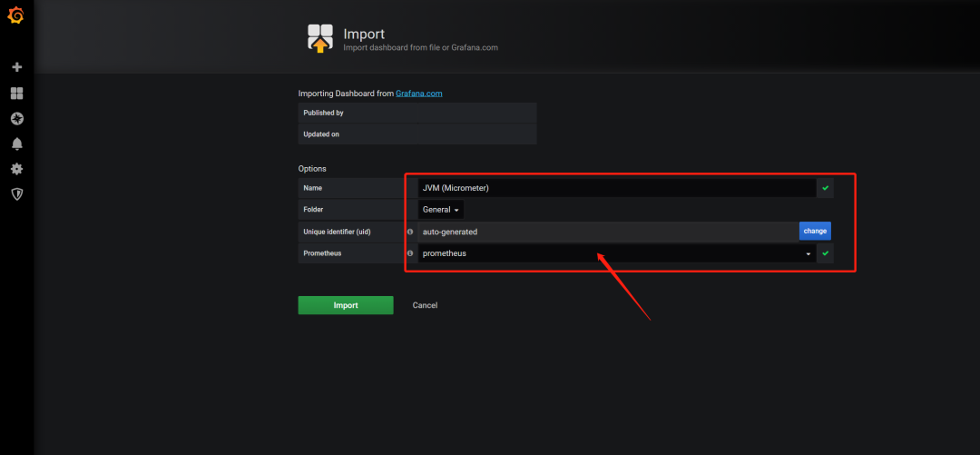Viewport: 980px width, 455px height.
Task: Click the auto-generated uid field
Action: pos(608,232)
